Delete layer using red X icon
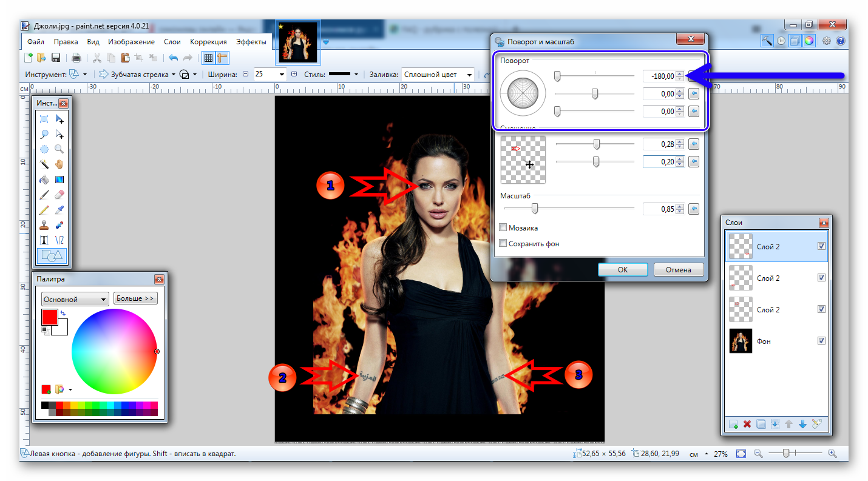This screenshot has height=481, width=868. click(747, 425)
